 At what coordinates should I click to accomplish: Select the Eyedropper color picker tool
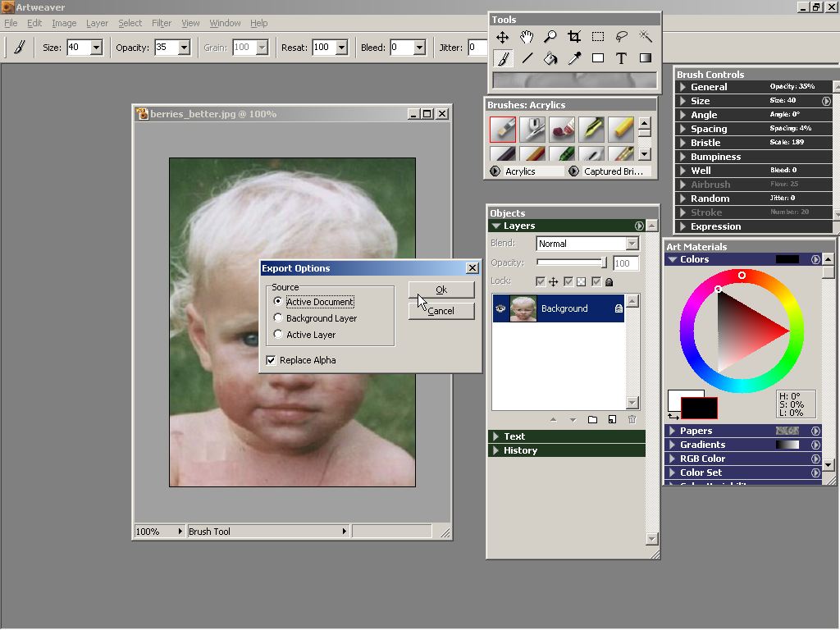[574, 58]
